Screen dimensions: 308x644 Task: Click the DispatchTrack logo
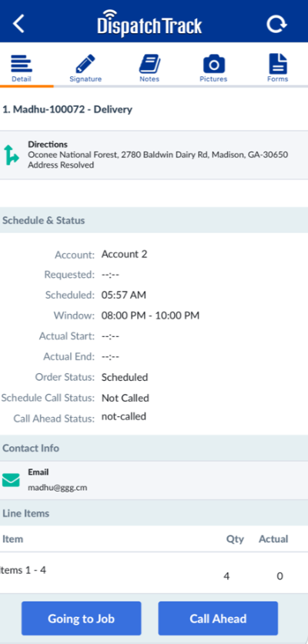click(149, 23)
